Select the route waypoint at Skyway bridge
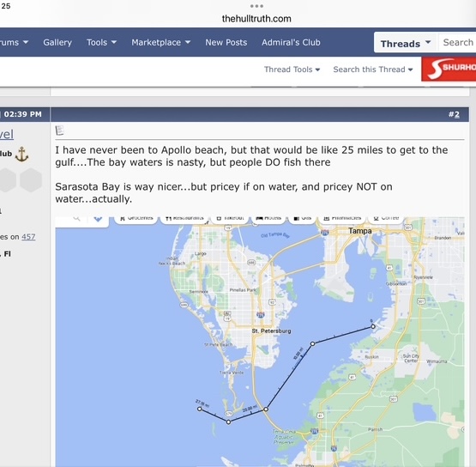The height and width of the screenshot is (467, 476). [266, 409]
